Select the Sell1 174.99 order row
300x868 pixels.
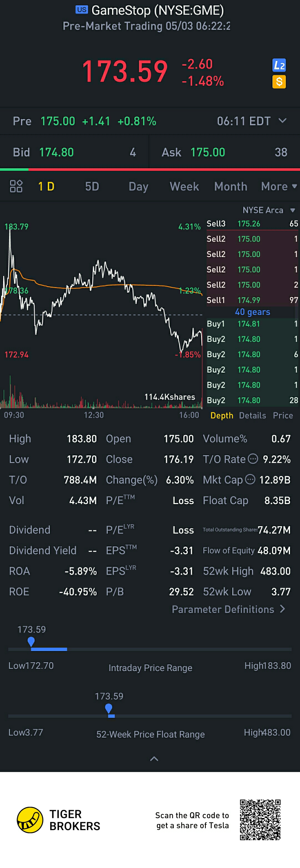[252, 300]
